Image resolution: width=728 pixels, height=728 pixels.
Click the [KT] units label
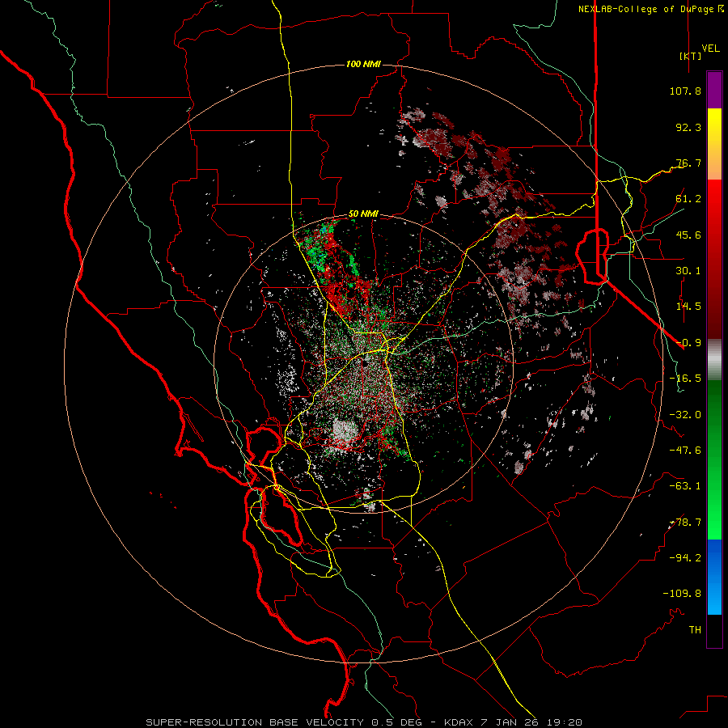[x=691, y=56]
